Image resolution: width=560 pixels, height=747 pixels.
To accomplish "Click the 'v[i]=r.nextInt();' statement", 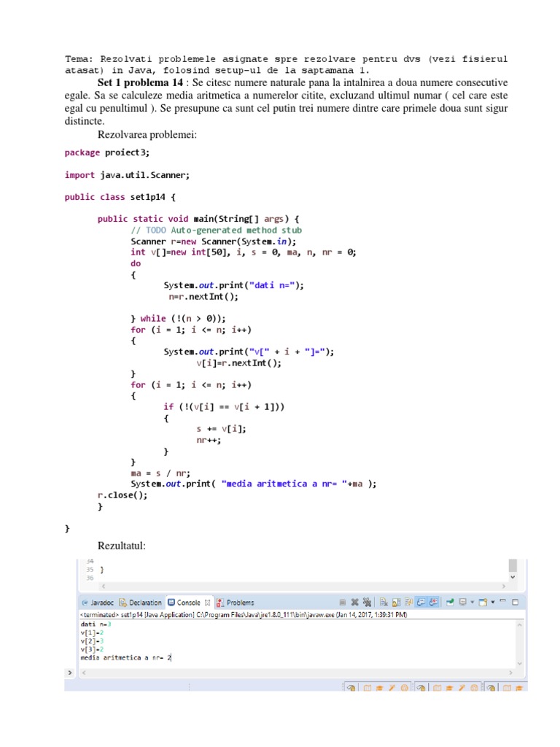I will 239,363.
